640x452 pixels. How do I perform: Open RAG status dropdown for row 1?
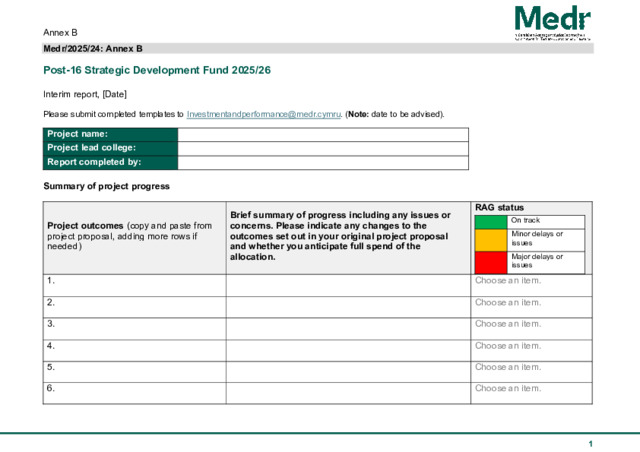coord(508,281)
